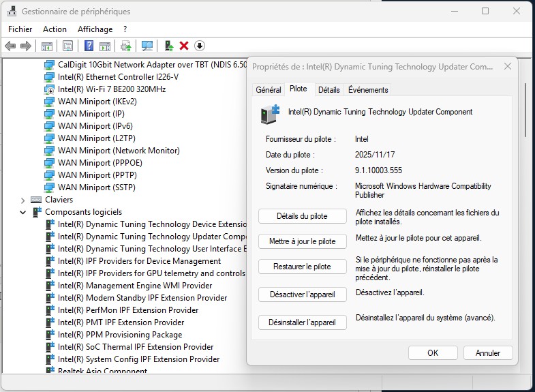Viewport: 535px width, 392px height.
Task: Click the scan for hardware changes icon
Action: point(147,46)
